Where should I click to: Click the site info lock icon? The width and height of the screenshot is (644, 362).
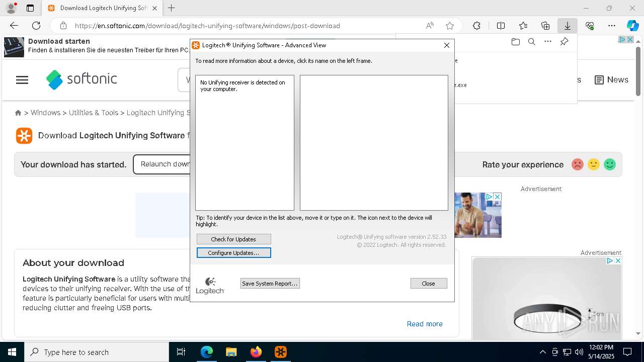63,26
